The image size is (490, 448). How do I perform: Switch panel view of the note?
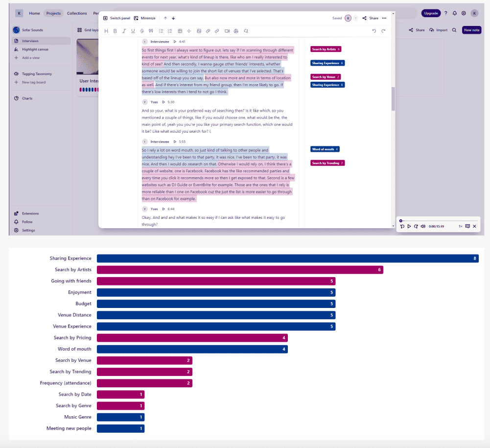117,18
